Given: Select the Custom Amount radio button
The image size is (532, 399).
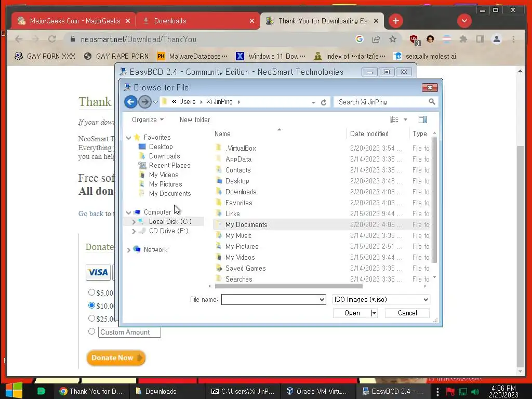Looking at the screenshot, I should (91, 331).
